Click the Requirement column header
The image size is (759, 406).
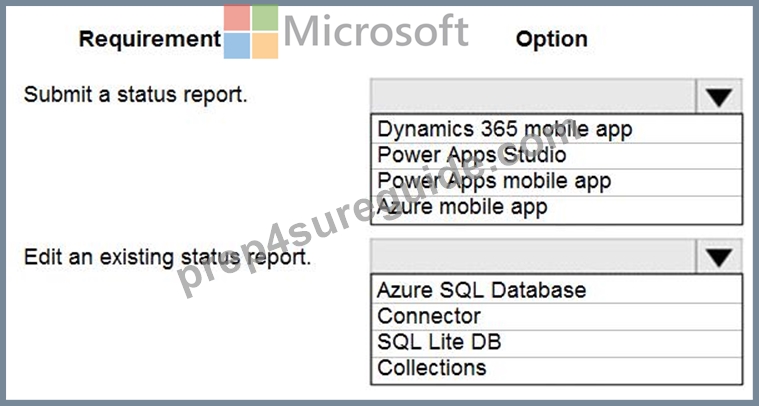point(150,39)
